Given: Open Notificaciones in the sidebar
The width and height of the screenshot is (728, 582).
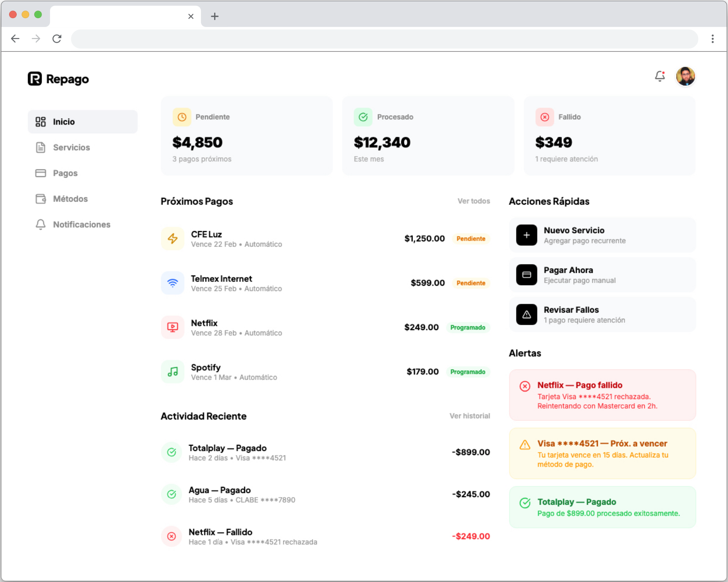Looking at the screenshot, I should 82,225.
